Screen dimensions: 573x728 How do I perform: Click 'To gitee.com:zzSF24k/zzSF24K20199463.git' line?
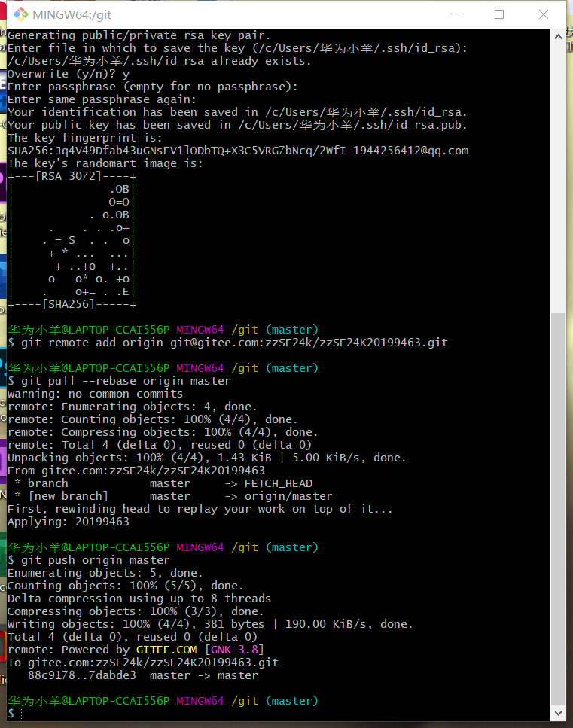click(143, 663)
